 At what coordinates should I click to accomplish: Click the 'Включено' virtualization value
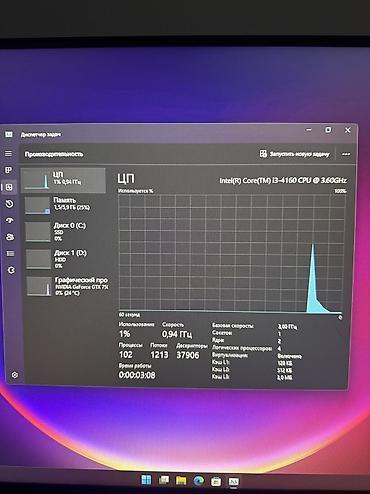(x=289, y=356)
